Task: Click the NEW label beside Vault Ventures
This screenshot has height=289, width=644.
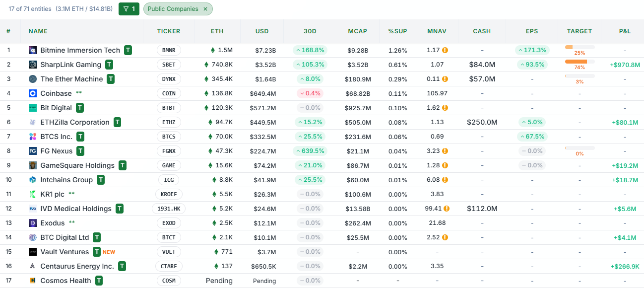Action: click(109, 252)
